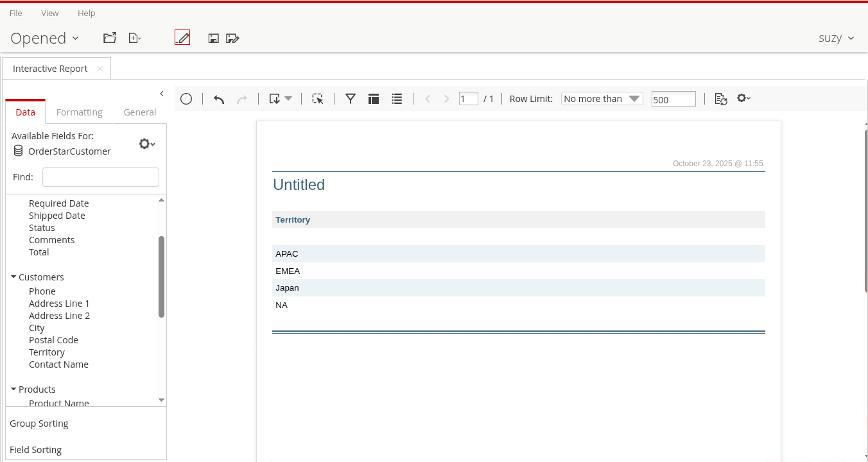The height and width of the screenshot is (462, 868).
Task: Open the 'Opened' perspective dropdown
Action: click(x=44, y=38)
